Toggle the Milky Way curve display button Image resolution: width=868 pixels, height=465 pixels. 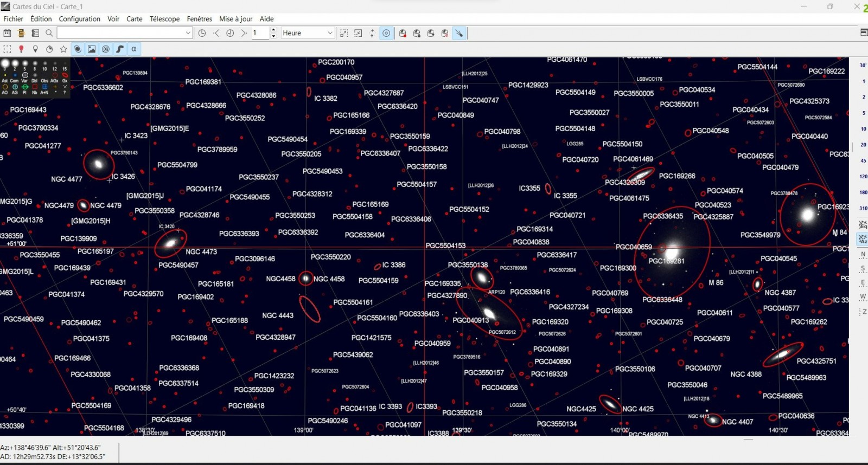120,49
